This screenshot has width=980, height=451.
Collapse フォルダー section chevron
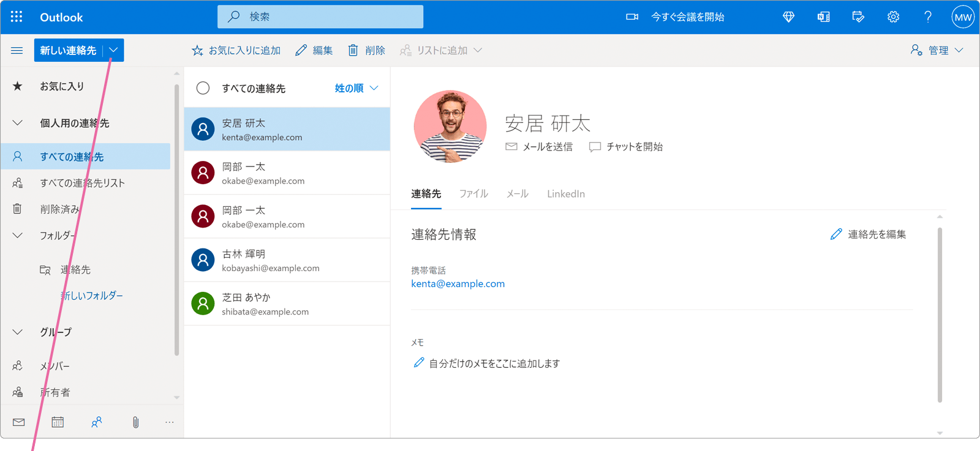pyautogui.click(x=18, y=236)
